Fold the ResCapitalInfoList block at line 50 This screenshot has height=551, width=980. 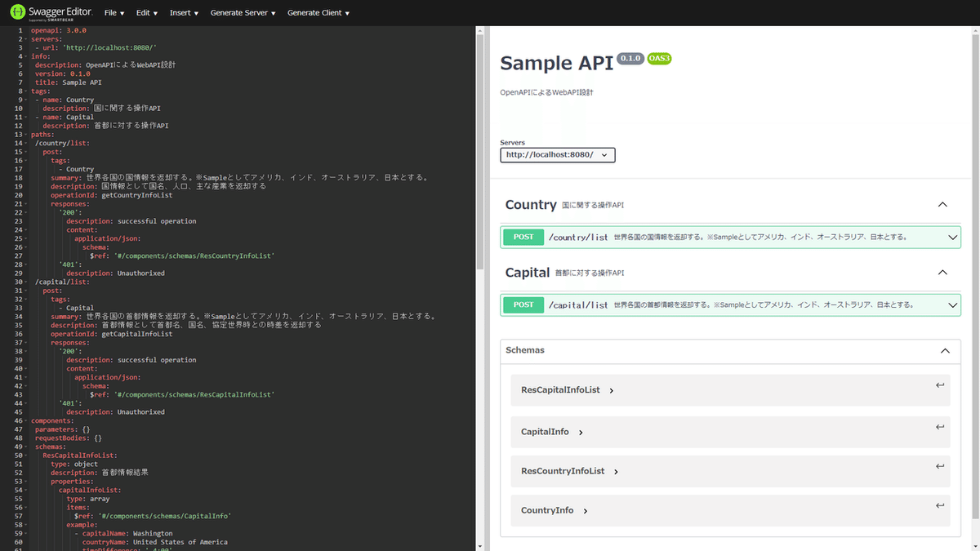point(27,455)
